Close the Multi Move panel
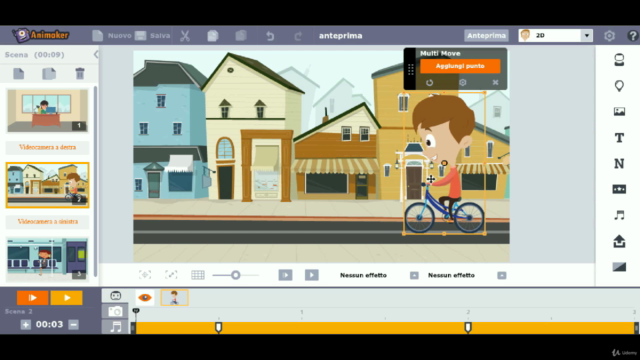The height and width of the screenshot is (360, 640). tap(495, 82)
